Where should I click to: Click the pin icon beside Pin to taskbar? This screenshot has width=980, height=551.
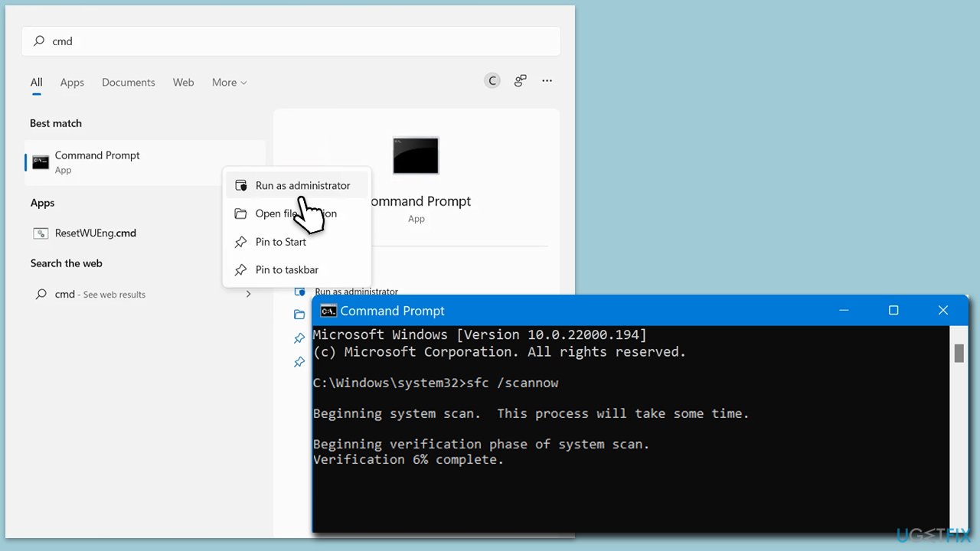[240, 269]
